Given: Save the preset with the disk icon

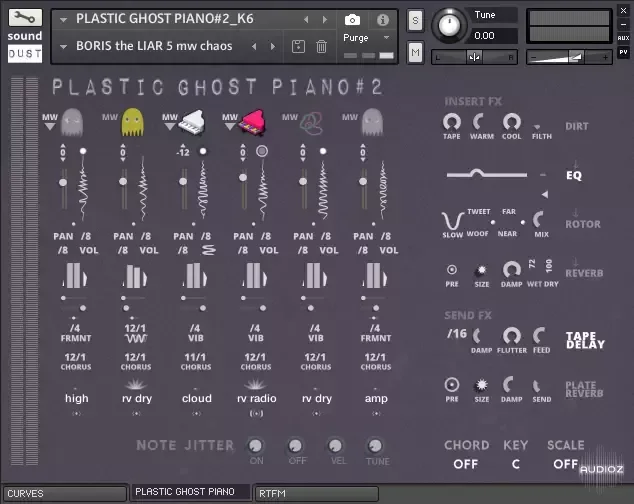Looking at the screenshot, I should (x=298, y=47).
